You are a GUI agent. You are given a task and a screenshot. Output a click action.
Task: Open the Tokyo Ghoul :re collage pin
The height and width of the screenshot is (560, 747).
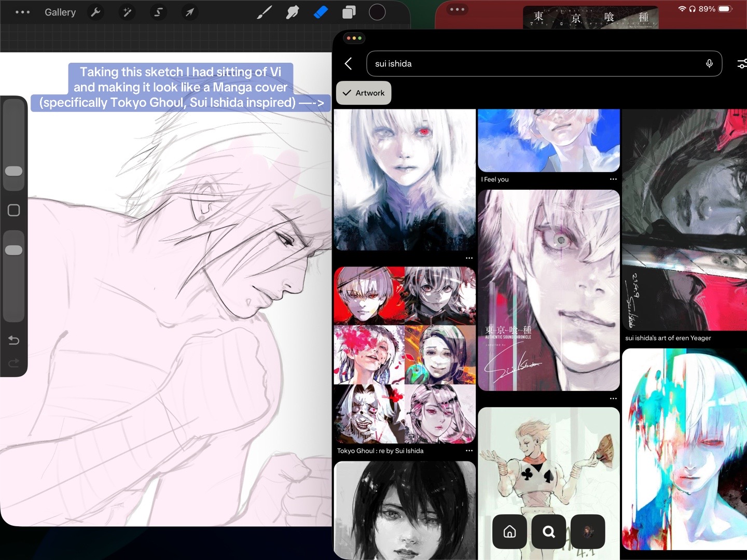[405, 355]
